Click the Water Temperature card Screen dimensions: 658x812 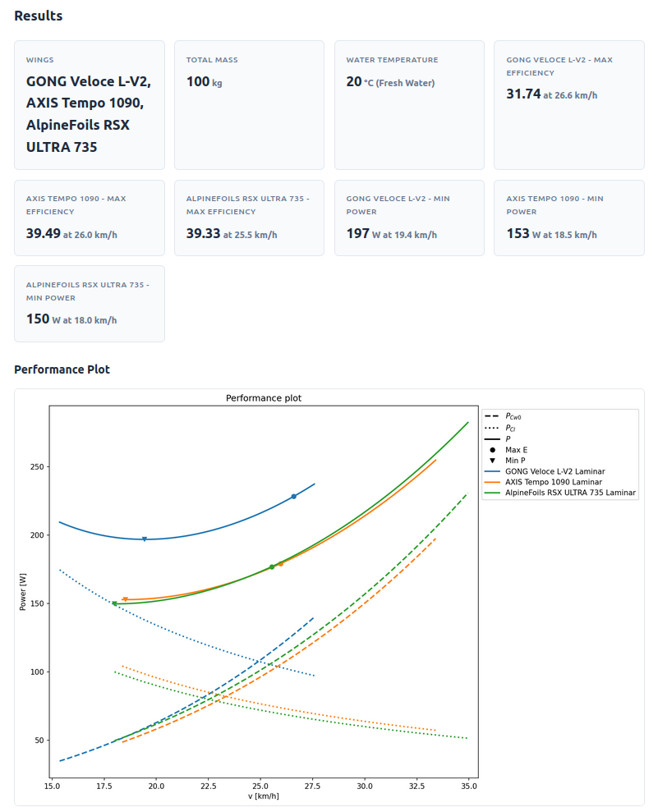[x=409, y=105]
